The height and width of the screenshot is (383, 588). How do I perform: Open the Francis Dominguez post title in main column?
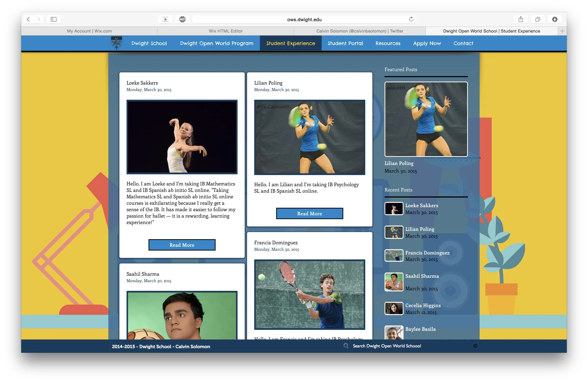click(x=276, y=242)
